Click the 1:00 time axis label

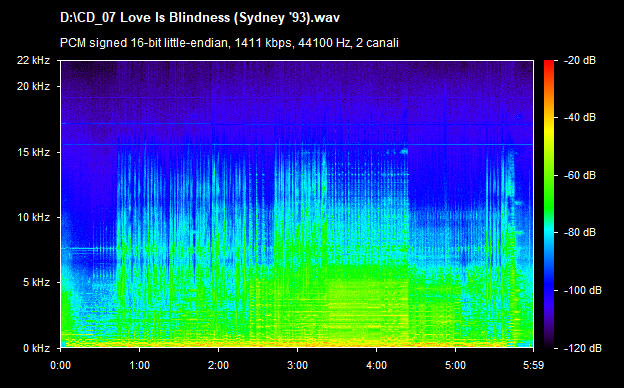click(x=139, y=365)
